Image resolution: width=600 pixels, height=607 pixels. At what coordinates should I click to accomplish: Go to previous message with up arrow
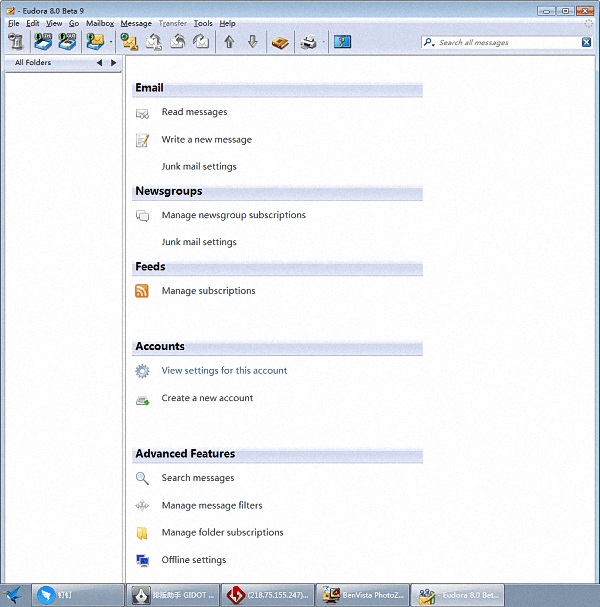pos(229,42)
